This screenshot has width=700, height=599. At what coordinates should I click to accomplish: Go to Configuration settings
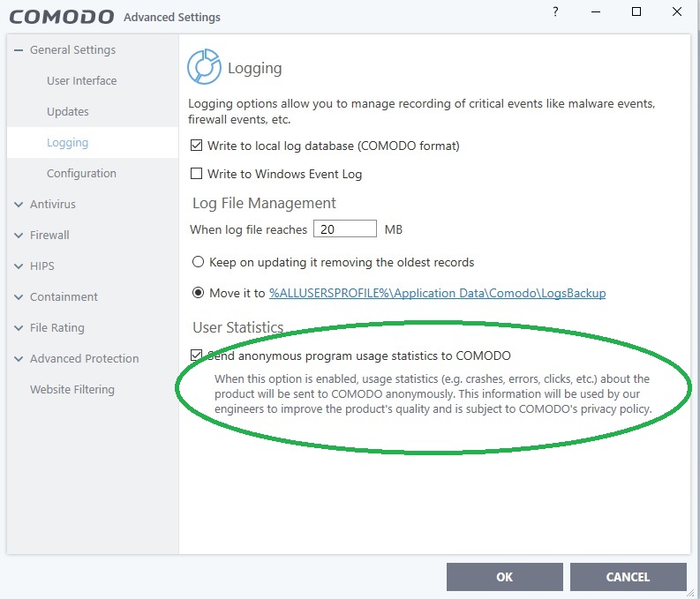[81, 174]
